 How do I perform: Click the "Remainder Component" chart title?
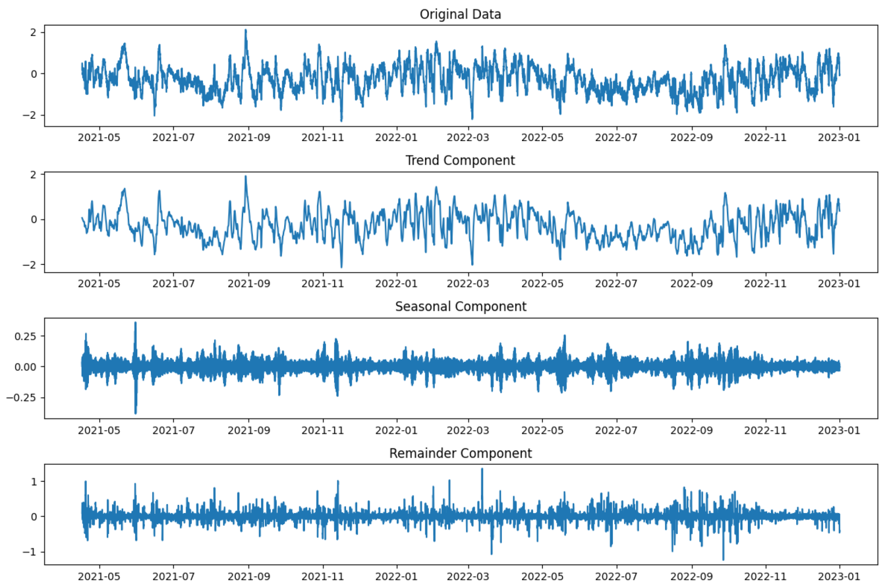click(461, 453)
